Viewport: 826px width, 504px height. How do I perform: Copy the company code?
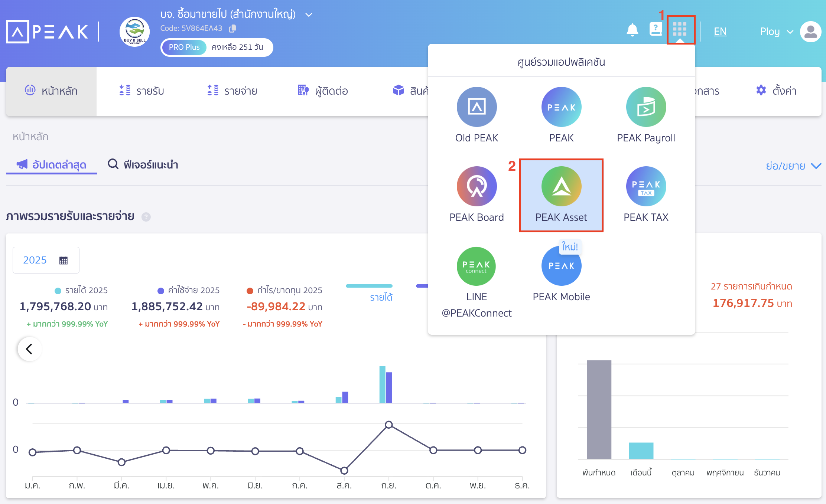point(233,28)
